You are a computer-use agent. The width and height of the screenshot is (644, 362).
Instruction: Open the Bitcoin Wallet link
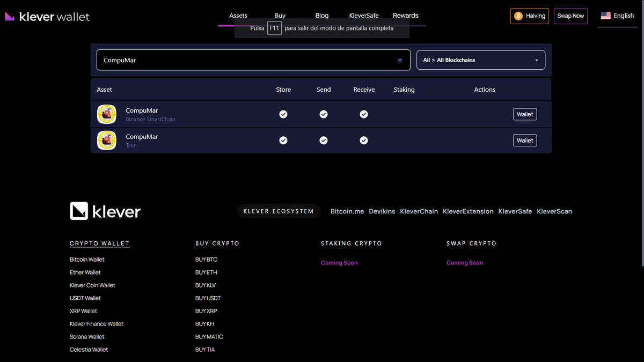[x=87, y=260]
